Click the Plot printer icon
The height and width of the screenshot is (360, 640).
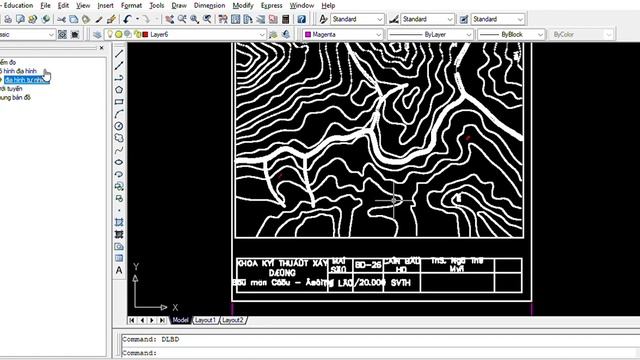[8, 19]
